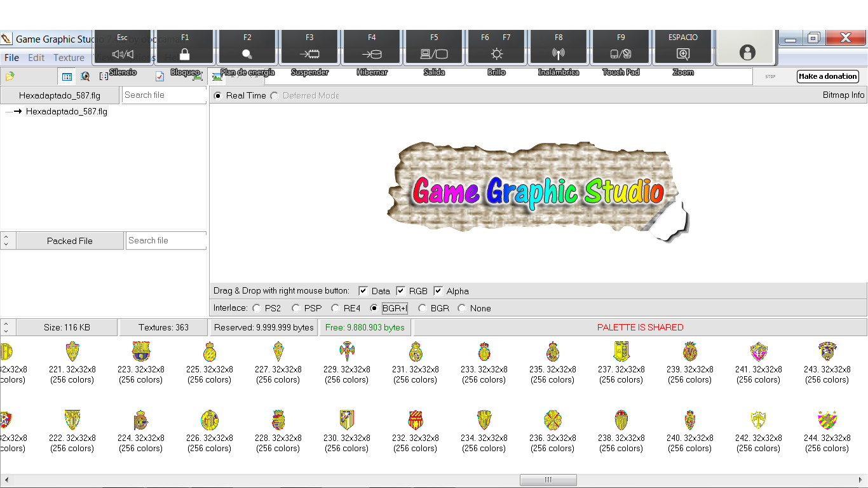Open the File menu
Image resolution: width=868 pixels, height=488 pixels.
[11, 57]
